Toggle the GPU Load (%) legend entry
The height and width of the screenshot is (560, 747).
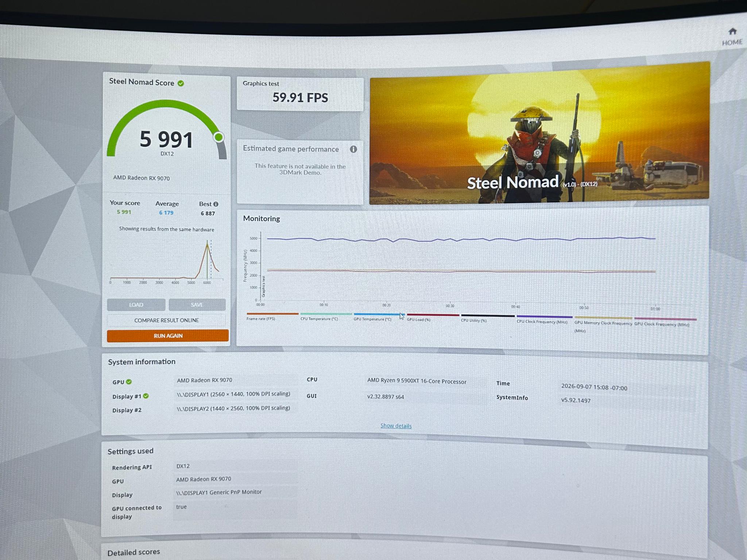(x=433, y=317)
